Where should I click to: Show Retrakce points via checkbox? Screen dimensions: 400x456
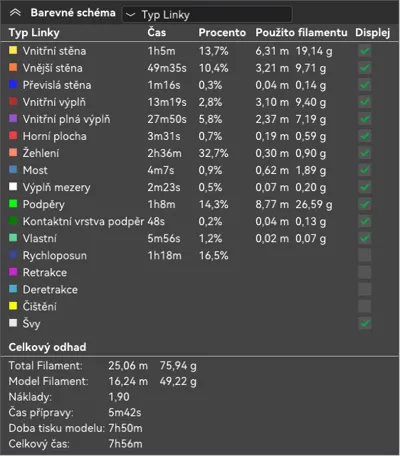[x=365, y=272]
